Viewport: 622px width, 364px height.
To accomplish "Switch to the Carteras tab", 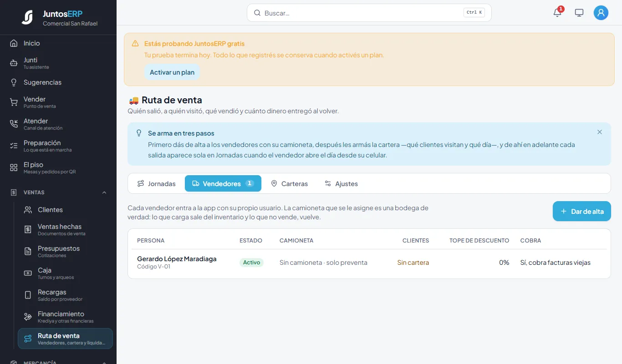I will pos(289,183).
